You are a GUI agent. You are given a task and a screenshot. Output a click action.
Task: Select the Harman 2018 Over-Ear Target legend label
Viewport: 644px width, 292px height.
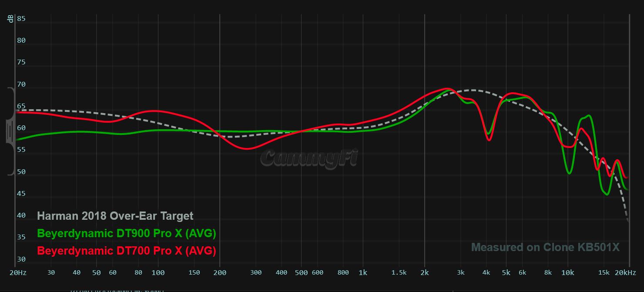click(115, 216)
